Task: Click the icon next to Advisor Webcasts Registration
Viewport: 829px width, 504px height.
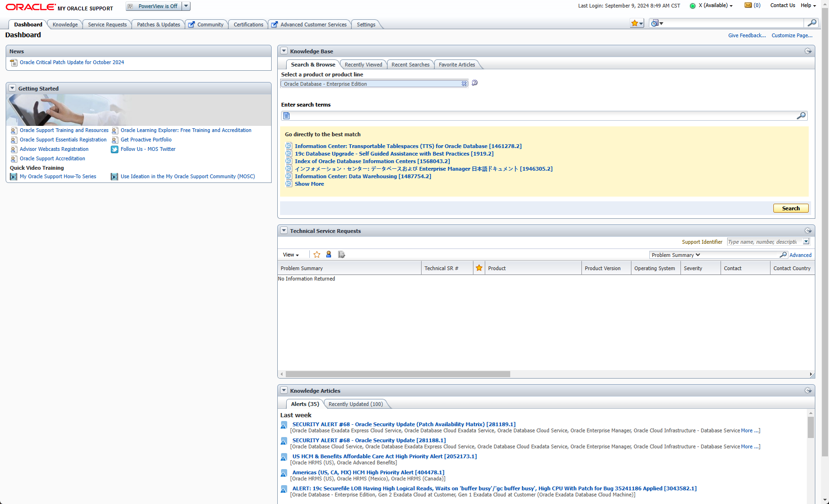Action: tap(14, 149)
